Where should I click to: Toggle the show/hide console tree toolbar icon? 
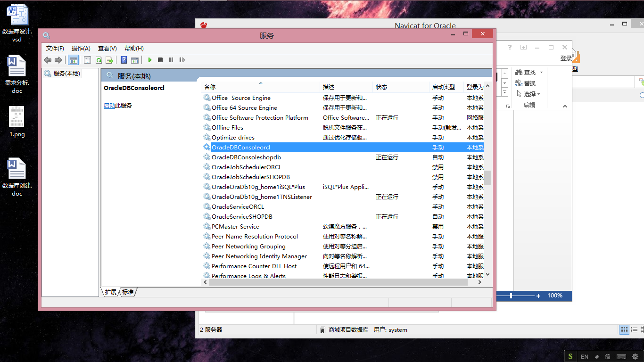[x=73, y=60]
